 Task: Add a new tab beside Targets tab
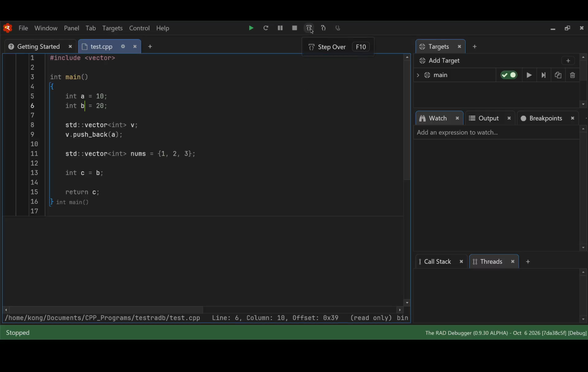(475, 47)
